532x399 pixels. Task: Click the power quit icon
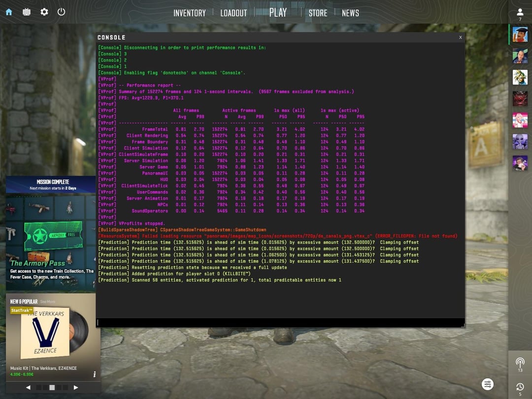(x=62, y=12)
